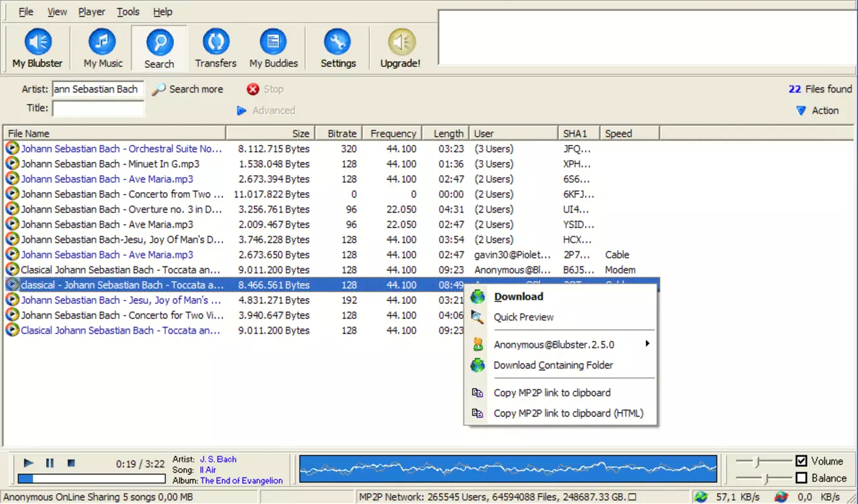Sort results by the SHA1 column

(579, 134)
